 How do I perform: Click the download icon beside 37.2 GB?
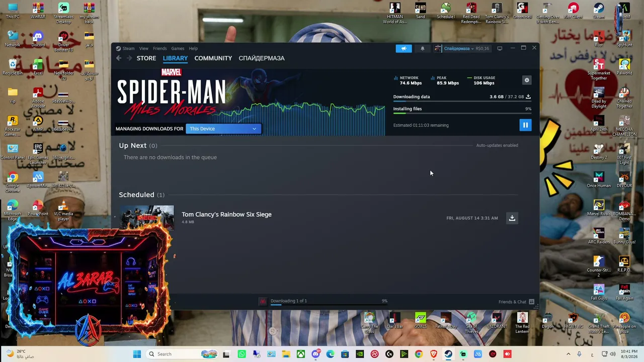pyautogui.click(x=528, y=97)
